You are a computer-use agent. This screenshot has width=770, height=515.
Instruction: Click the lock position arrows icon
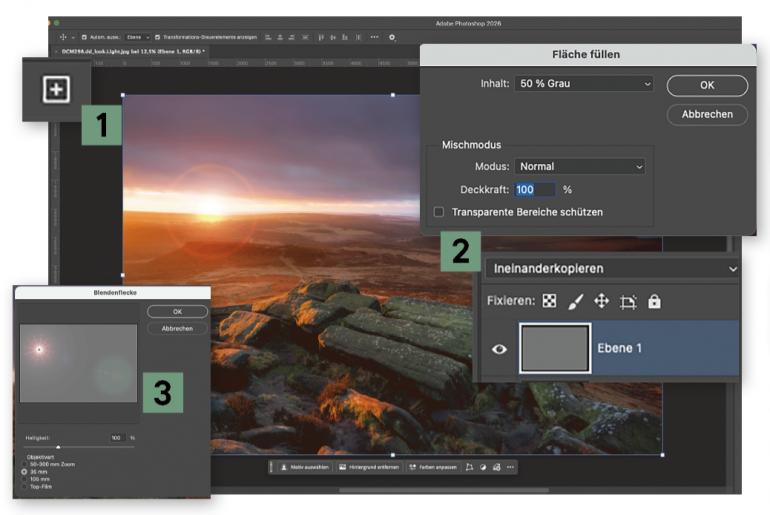[x=602, y=301]
